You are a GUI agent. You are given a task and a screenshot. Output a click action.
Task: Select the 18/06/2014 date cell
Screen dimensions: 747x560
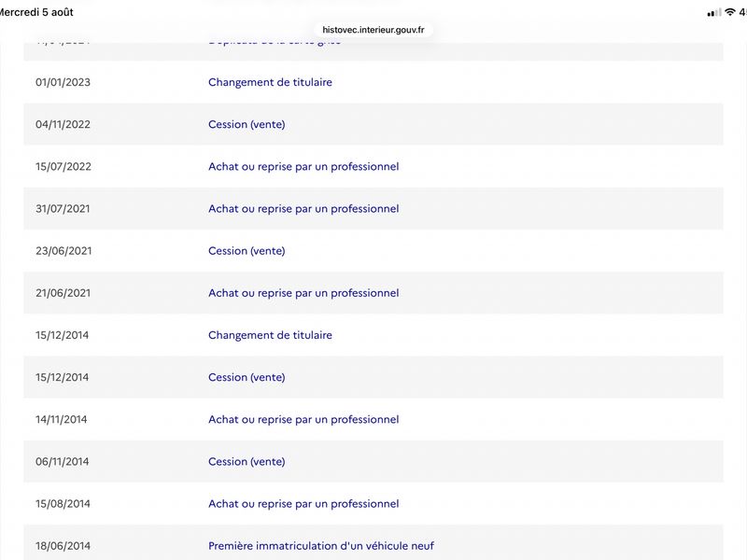point(63,546)
